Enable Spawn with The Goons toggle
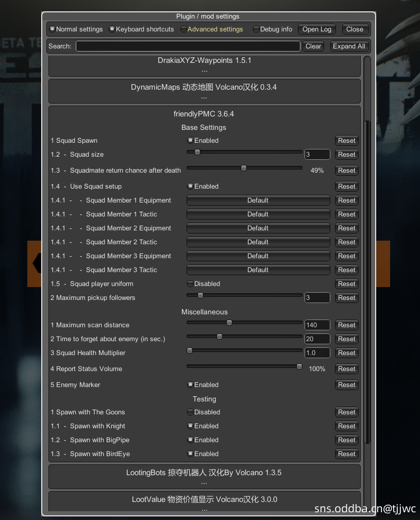Viewport: 420px width, 520px height. 191,412
